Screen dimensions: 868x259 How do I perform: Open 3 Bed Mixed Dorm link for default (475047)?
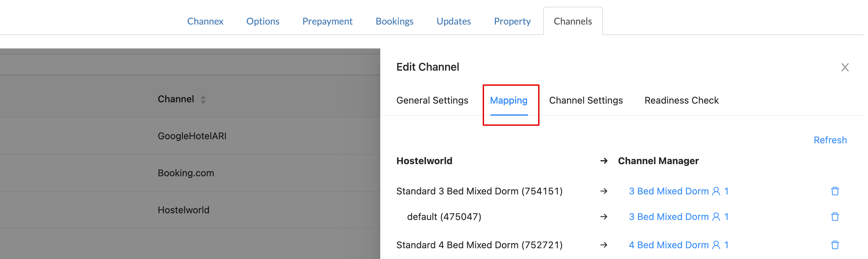678,217
